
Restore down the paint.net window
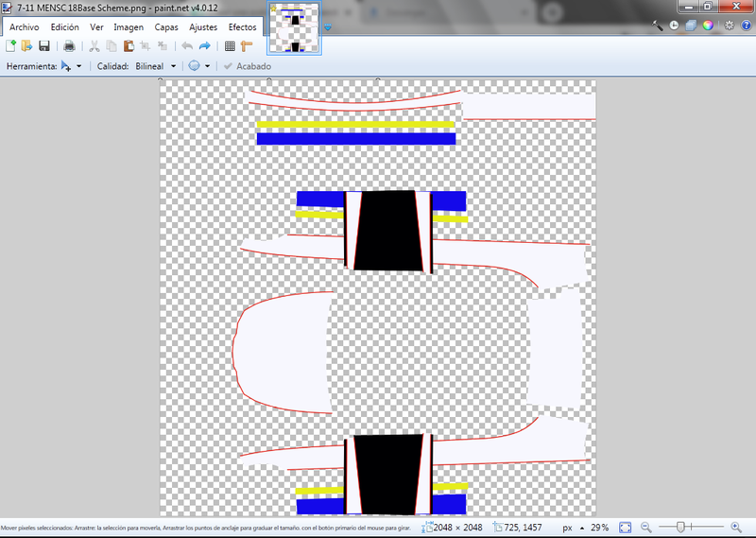pos(708,7)
